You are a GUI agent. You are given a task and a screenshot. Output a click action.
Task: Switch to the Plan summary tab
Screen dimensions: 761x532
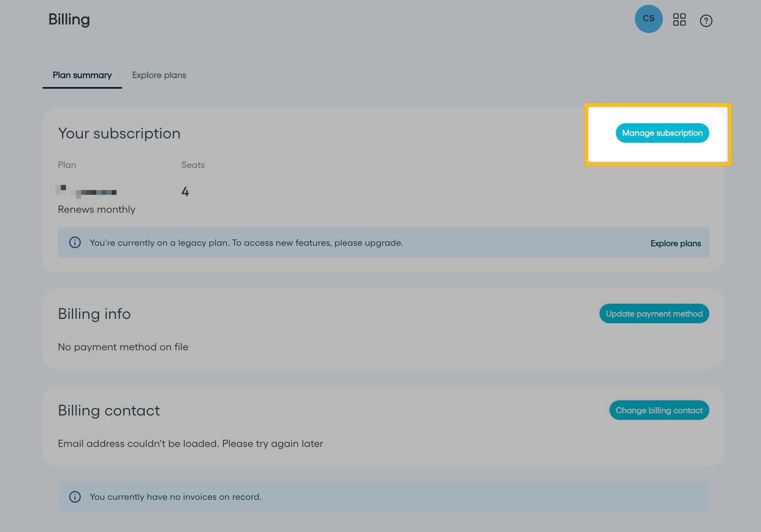[82, 75]
